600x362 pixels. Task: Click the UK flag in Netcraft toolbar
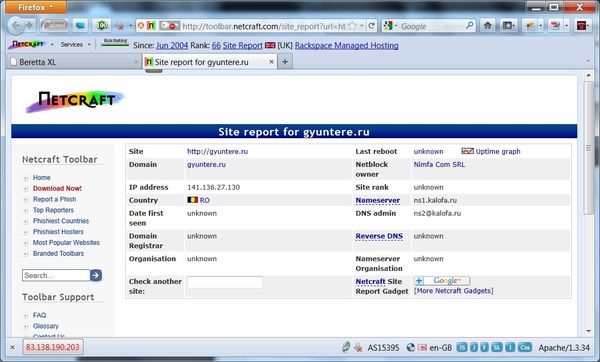tap(270, 45)
